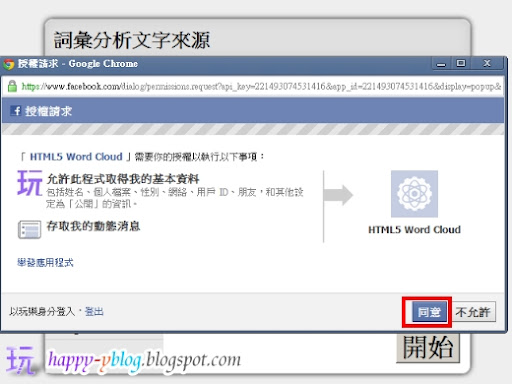512x384 pixels.
Task: Click the 同意 (Agree) button
Action: tap(429, 312)
